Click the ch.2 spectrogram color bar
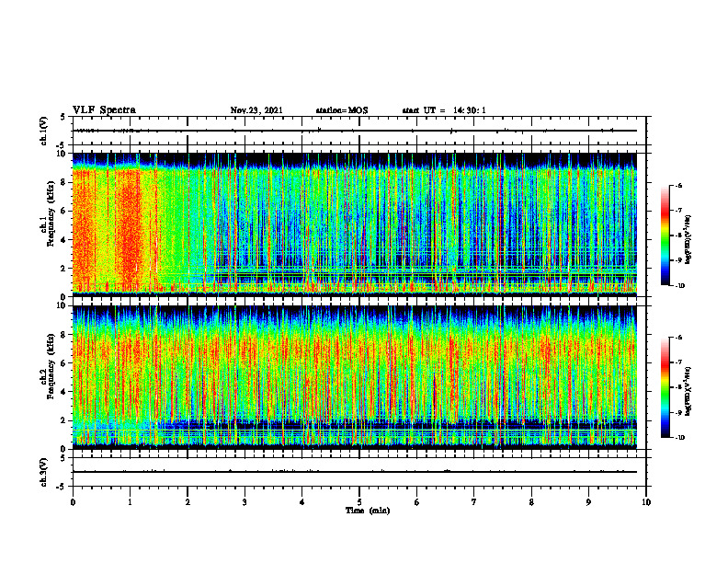This screenshot has width=728, height=563. click(665, 387)
